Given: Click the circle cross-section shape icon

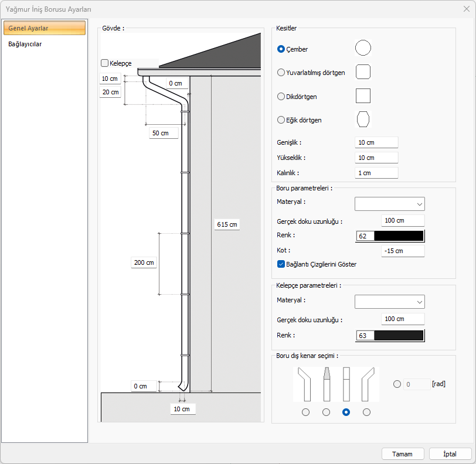Looking at the screenshot, I should click(x=363, y=49).
